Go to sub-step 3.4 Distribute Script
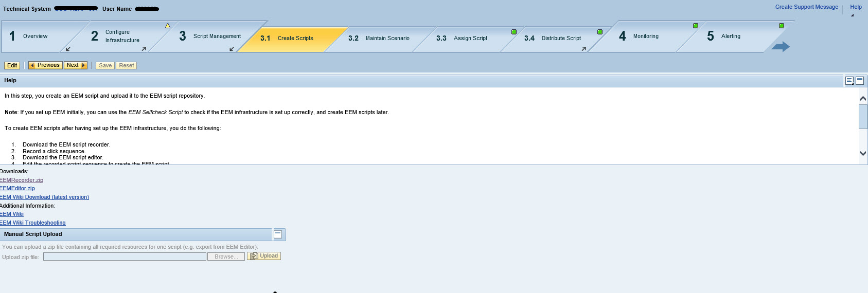This screenshot has height=293, width=868. 561,38
